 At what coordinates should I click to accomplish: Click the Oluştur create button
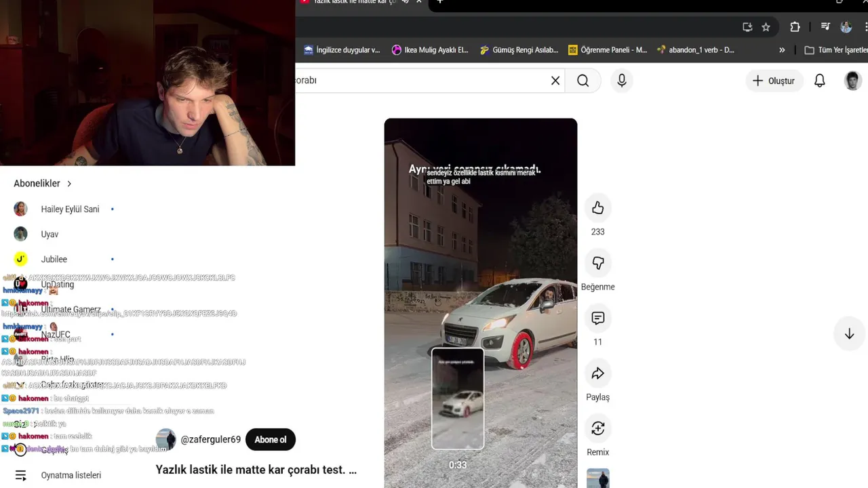point(774,81)
